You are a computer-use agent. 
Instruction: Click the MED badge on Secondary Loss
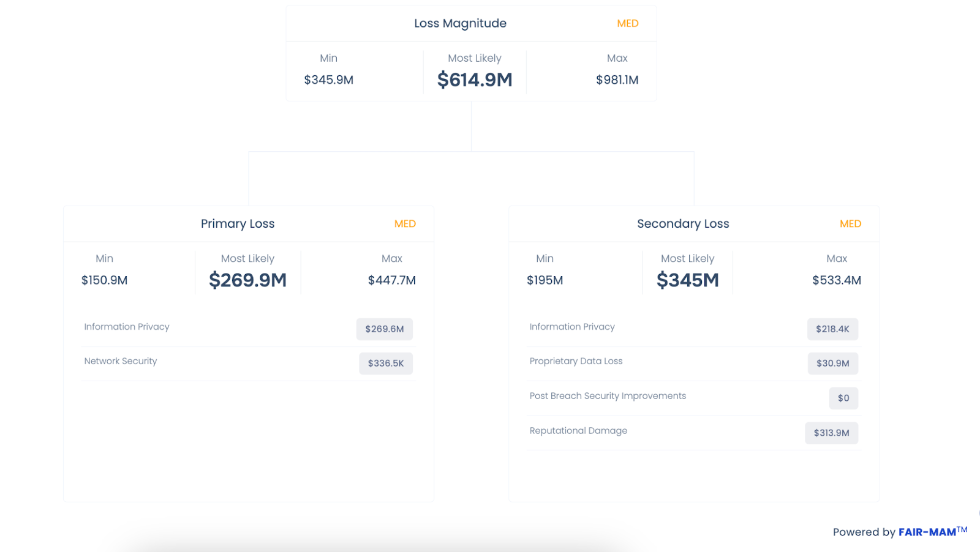click(x=850, y=224)
